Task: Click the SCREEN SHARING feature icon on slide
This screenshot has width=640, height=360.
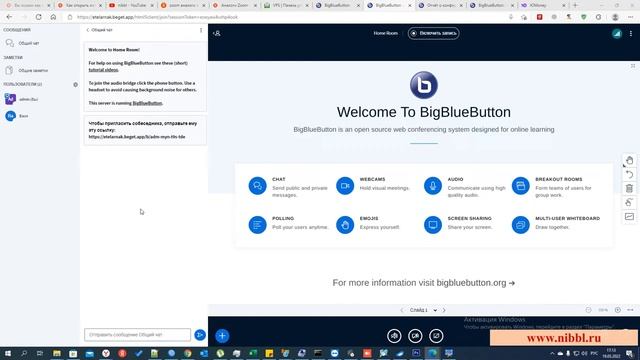Action: (x=433, y=225)
